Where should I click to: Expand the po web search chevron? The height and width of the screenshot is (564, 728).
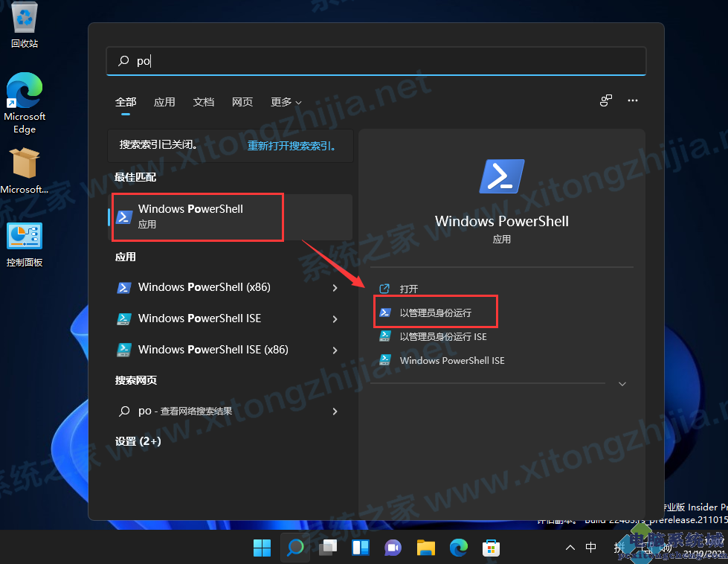(335, 411)
